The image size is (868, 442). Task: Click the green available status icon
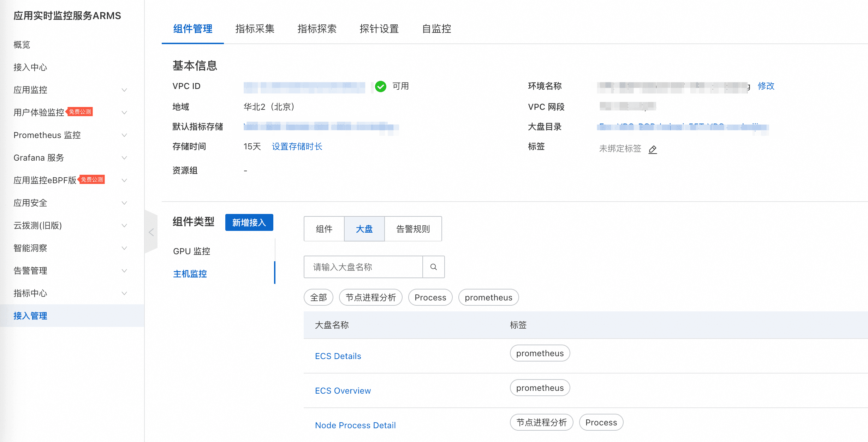380,86
